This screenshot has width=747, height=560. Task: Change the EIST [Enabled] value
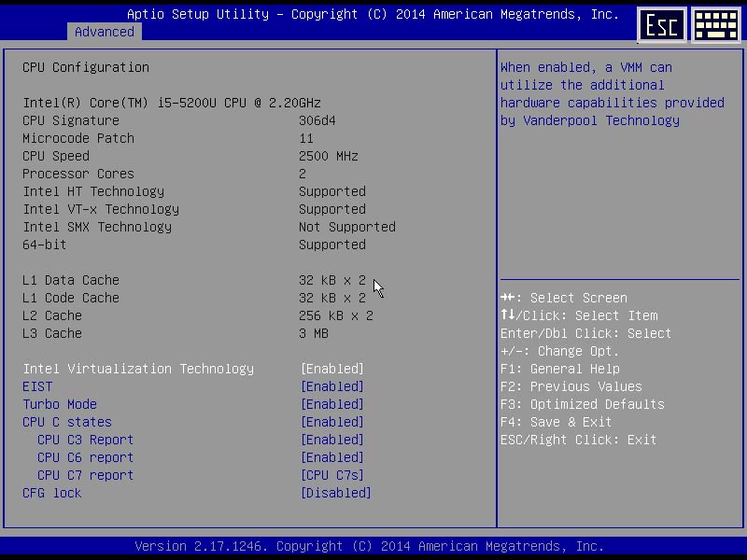332,386
